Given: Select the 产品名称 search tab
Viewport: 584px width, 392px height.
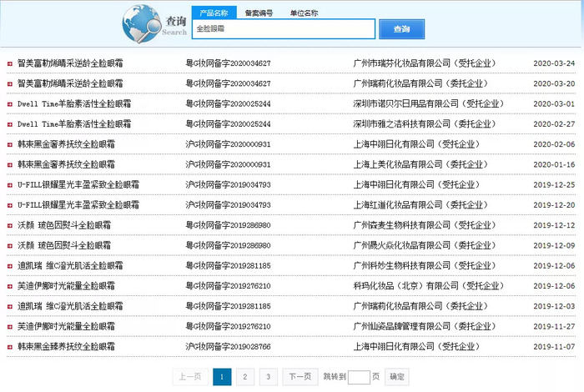Looking at the screenshot, I should [214, 13].
